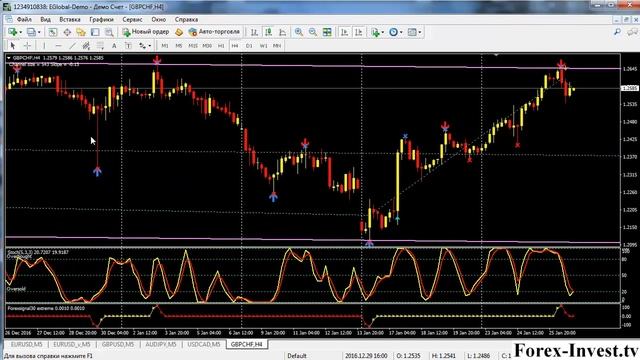This screenshot has height=360, width=640.
Task: Zoom in on the chart
Action: click(x=299, y=32)
